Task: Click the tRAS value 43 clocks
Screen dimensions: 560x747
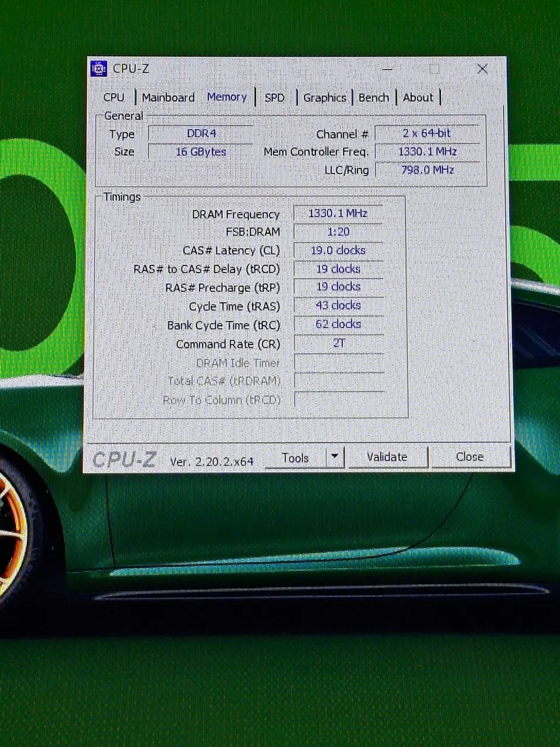Action: tap(338, 306)
